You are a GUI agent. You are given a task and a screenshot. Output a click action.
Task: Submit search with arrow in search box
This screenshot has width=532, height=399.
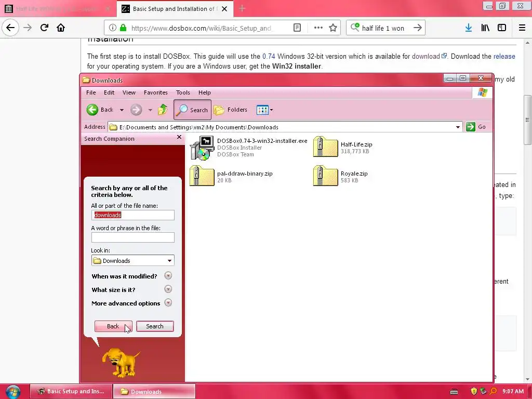click(x=418, y=28)
